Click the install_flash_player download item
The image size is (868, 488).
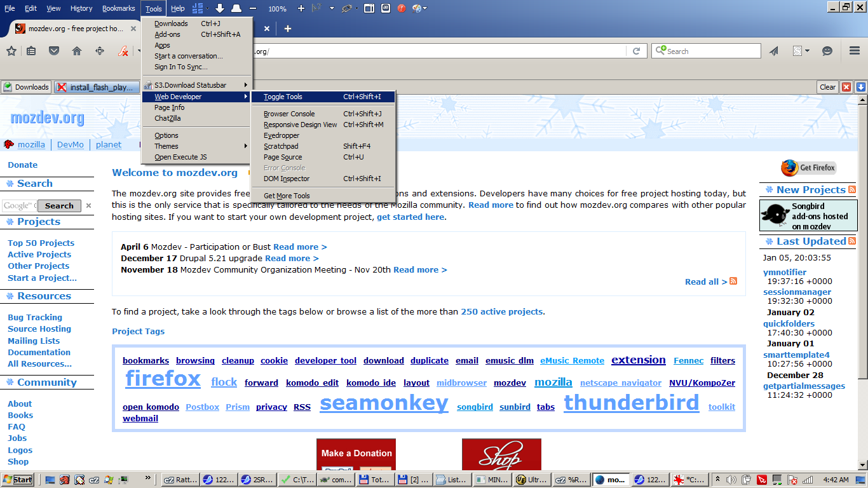[97, 87]
